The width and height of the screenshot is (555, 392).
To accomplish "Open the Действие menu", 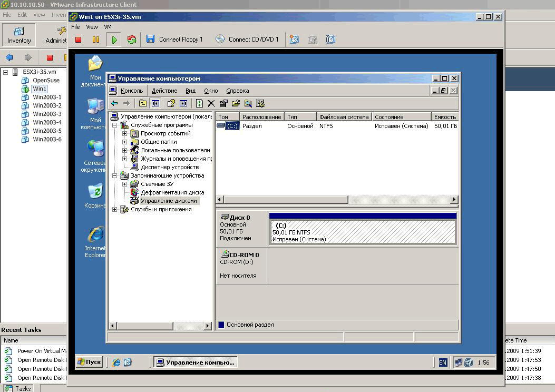I will [164, 91].
